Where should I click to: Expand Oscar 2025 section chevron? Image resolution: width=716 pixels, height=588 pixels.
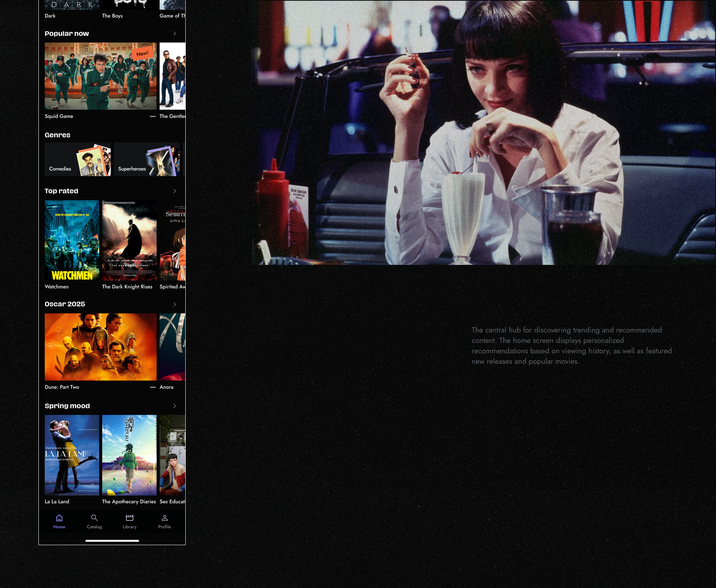coord(174,304)
